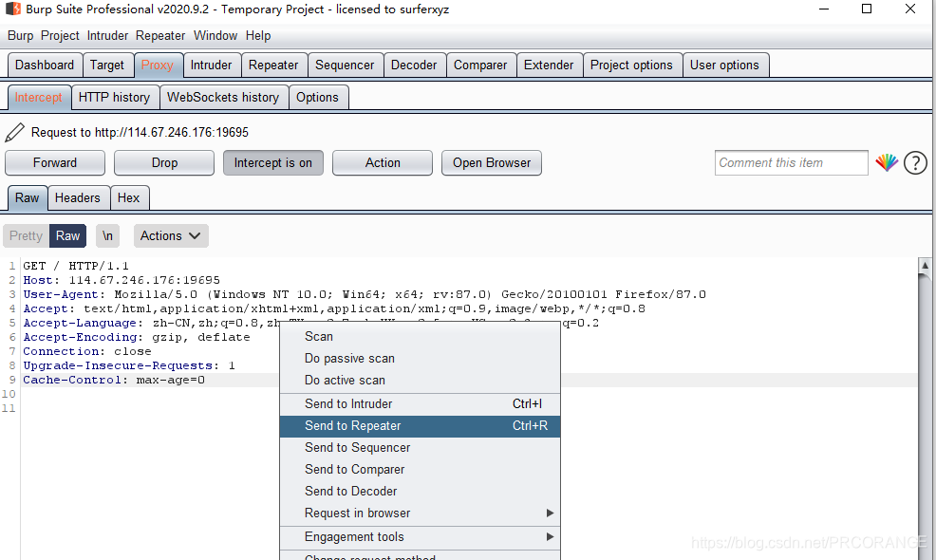Open the WebSockets history sub-tab
936x560 pixels.
tap(223, 98)
